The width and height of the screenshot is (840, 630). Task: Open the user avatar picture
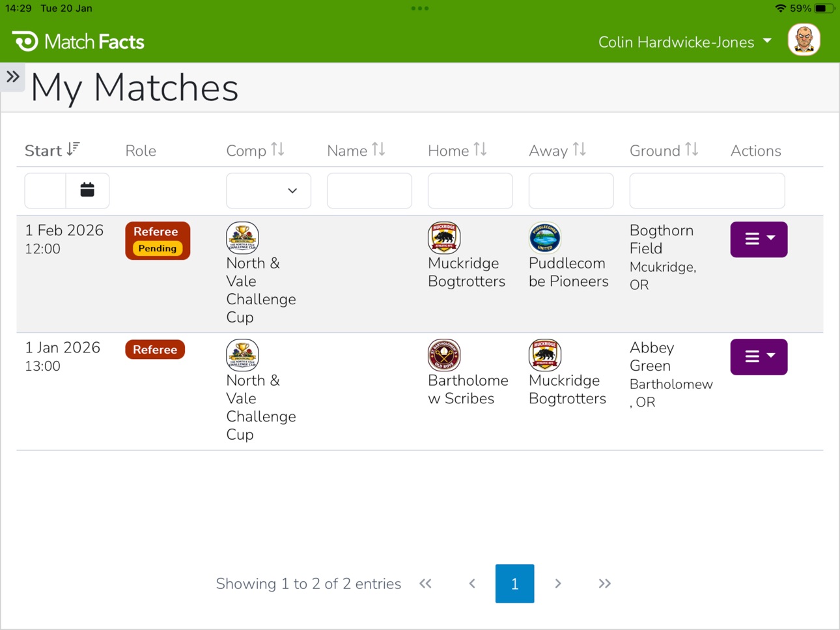coord(804,40)
